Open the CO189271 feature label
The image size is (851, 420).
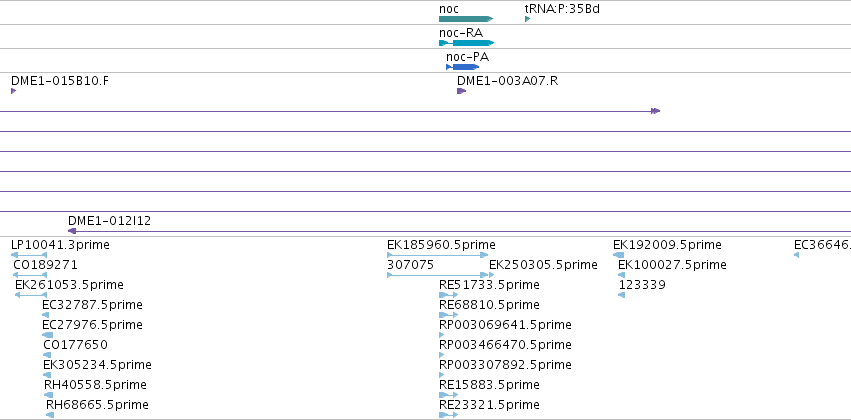45,265
